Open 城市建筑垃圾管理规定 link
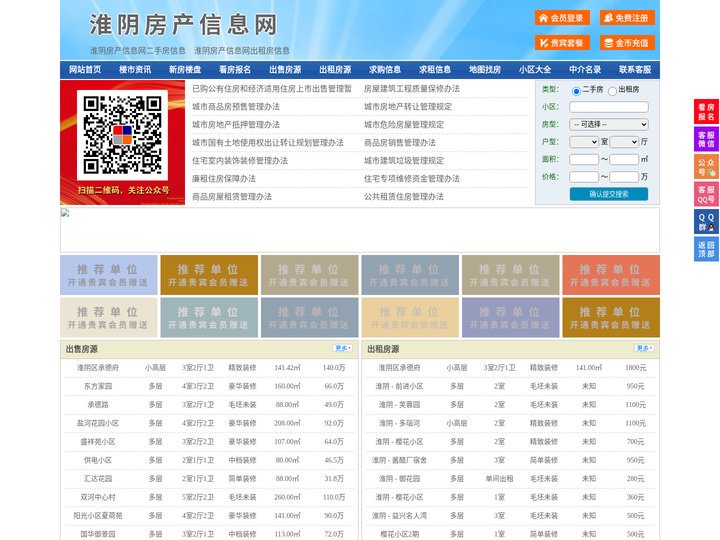 (404, 161)
